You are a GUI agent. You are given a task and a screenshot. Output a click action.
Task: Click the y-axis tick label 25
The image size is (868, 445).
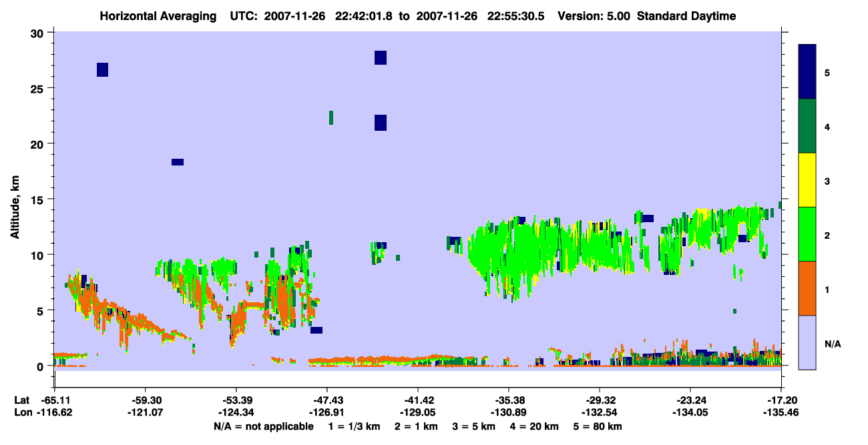pos(39,88)
